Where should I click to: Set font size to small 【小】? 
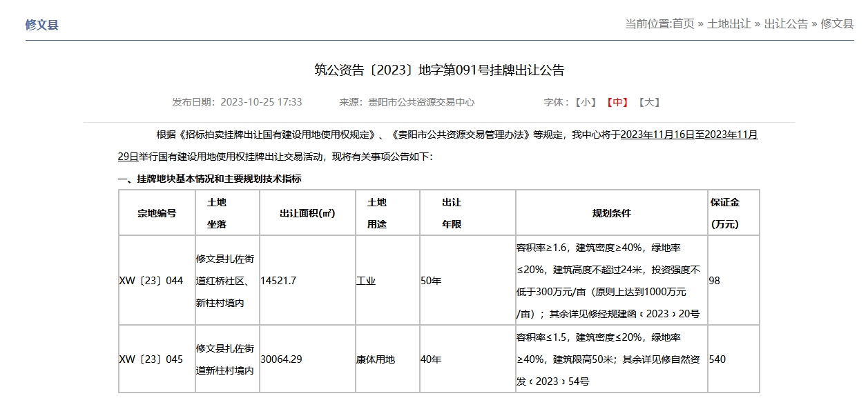tap(585, 102)
